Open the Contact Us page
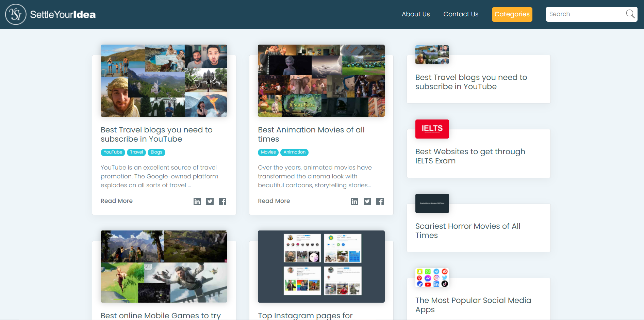 pyautogui.click(x=461, y=14)
